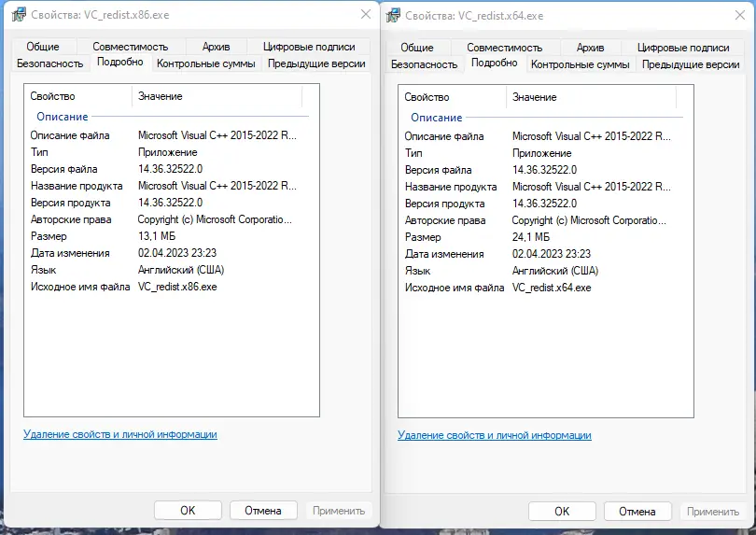756x535 pixels.
Task: Close the VC_redist.x64.exe properties window
Action: tap(737, 16)
